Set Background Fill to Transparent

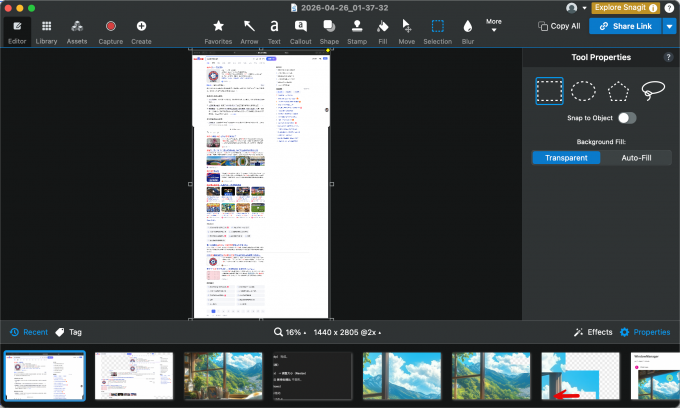566,158
